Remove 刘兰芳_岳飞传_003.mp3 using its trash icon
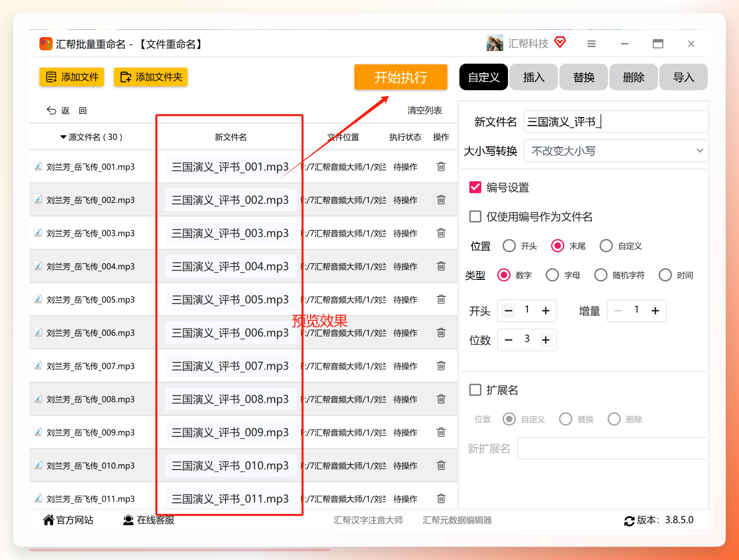 [x=441, y=233]
